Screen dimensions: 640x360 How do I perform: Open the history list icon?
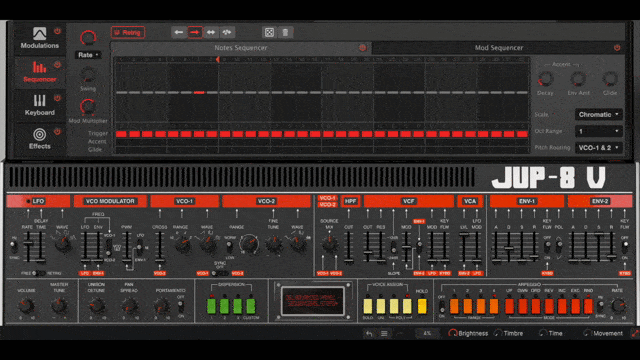click(384, 333)
